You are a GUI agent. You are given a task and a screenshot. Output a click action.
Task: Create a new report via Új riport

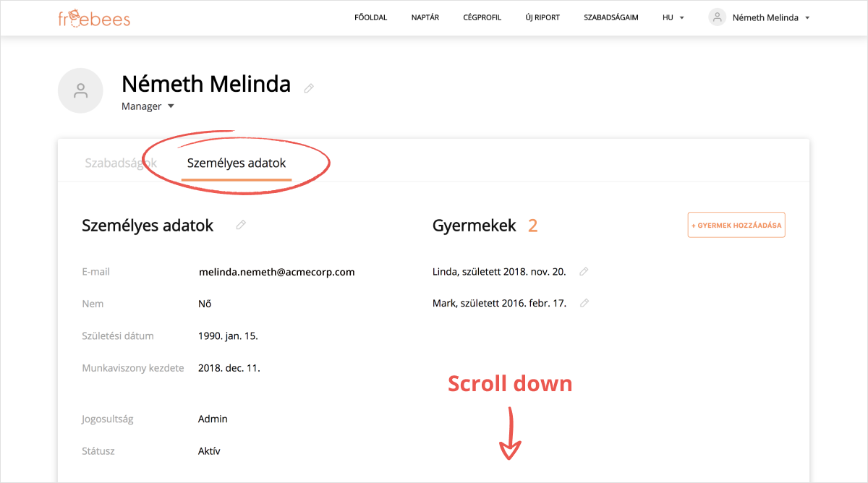click(x=542, y=17)
